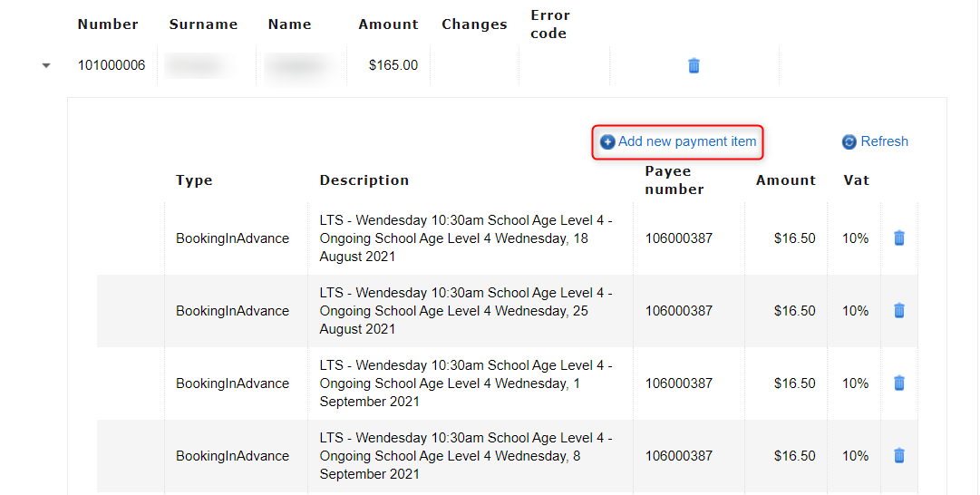Delete payment record 101000006 using trash icon
The image size is (980, 495).
694,65
